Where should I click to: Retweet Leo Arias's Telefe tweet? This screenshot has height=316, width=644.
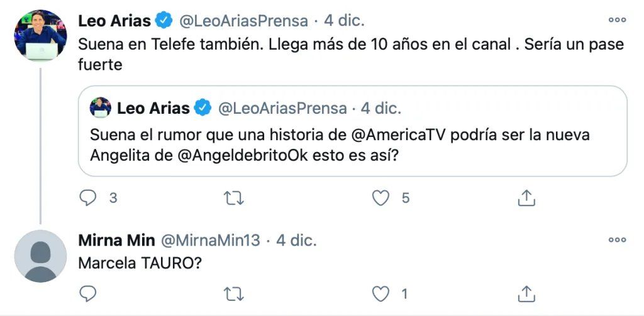coord(234,199)
